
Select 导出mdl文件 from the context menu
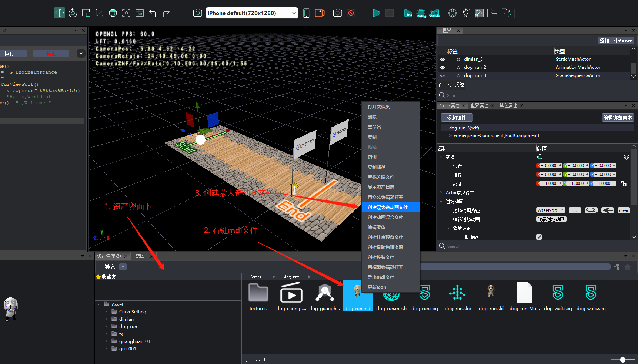[x=391, y=277]
